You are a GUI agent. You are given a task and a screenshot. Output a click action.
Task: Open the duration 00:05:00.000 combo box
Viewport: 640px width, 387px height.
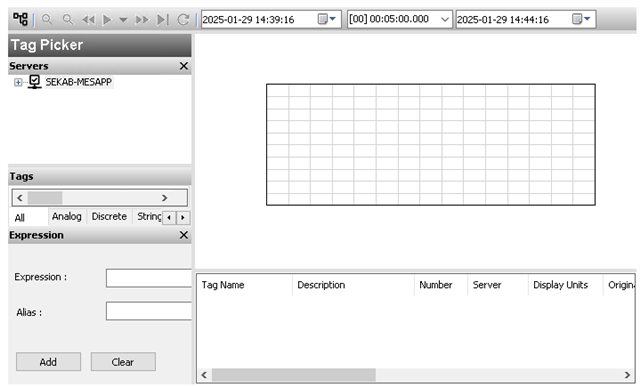tap(400, 19)
